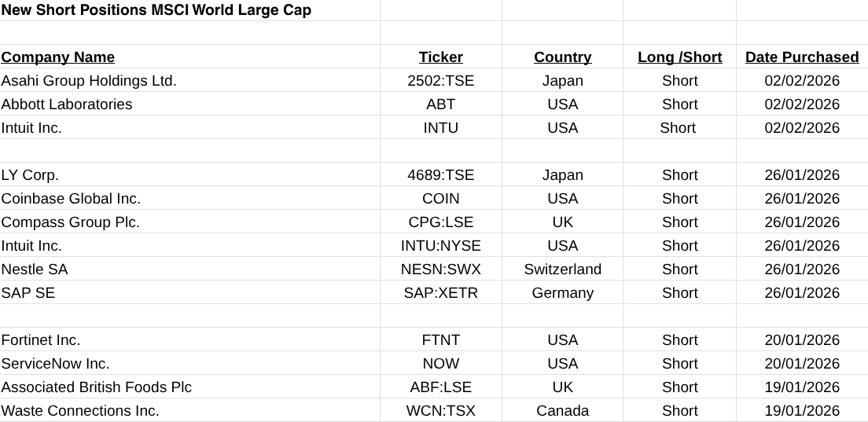This screenshot has width=868, height=422.
Task: Select the 'CPG:LSE' ticker cell
Action: point(441,222)
